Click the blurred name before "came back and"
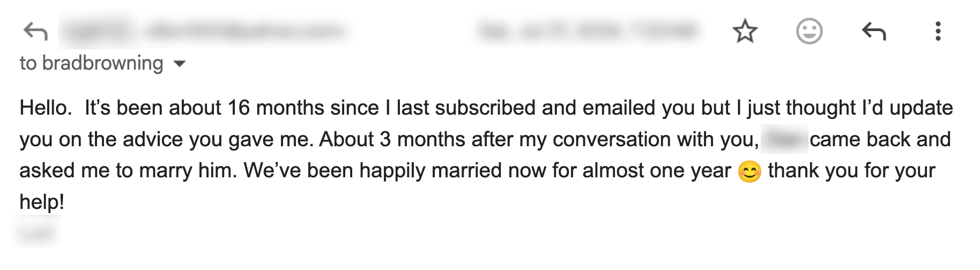This screenshot has width=980, height=270. [784, 139]
